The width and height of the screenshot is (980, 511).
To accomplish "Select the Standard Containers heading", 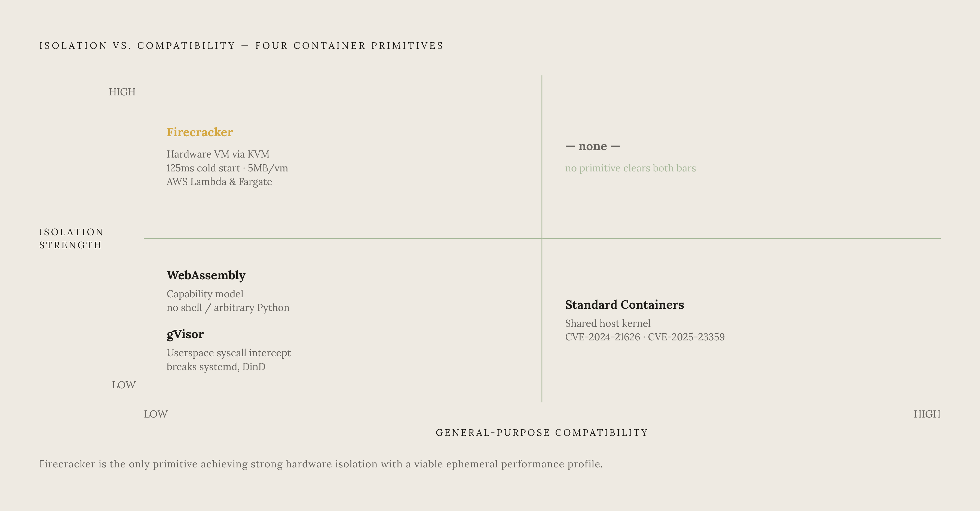I will click(x=624, y=305).
